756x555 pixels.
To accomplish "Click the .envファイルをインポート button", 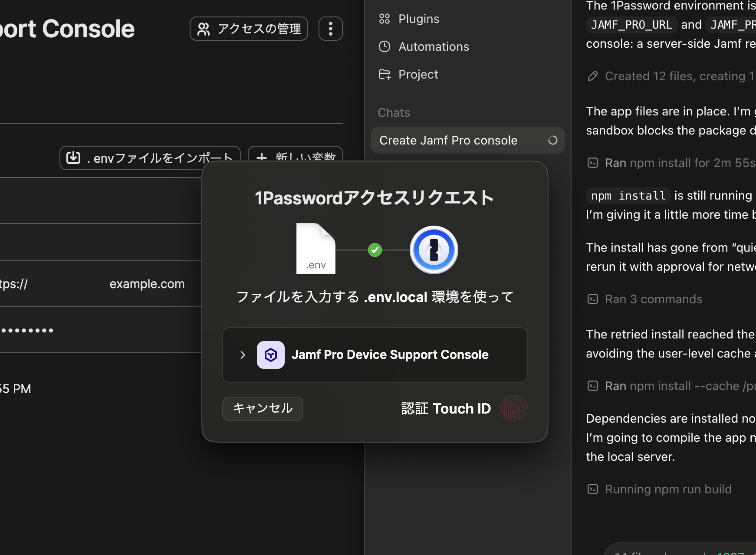I will pyautogui.click(x=150, y=158).
